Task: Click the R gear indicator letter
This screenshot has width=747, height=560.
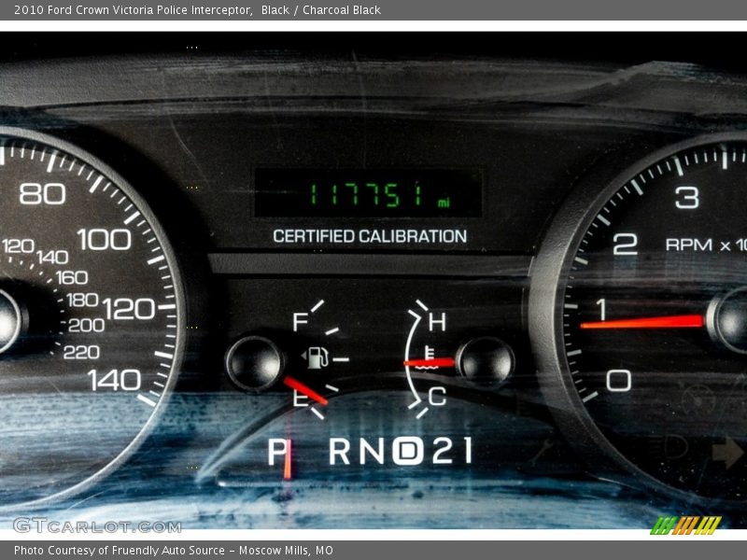Action: [x=339, y=451]
